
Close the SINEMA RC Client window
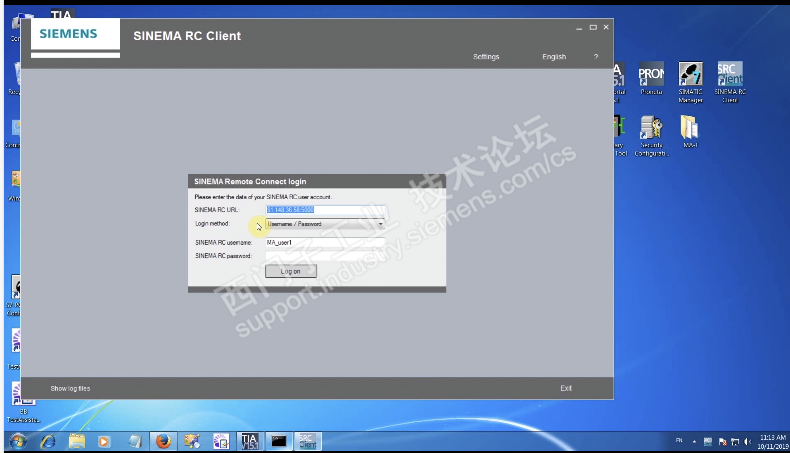(606, 27)
